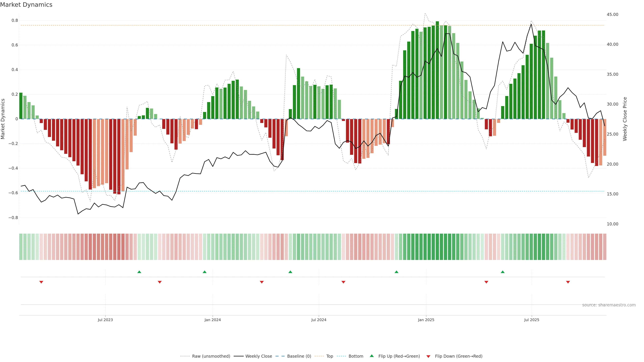Hide the Top threshold legend entry

point(330,356)
